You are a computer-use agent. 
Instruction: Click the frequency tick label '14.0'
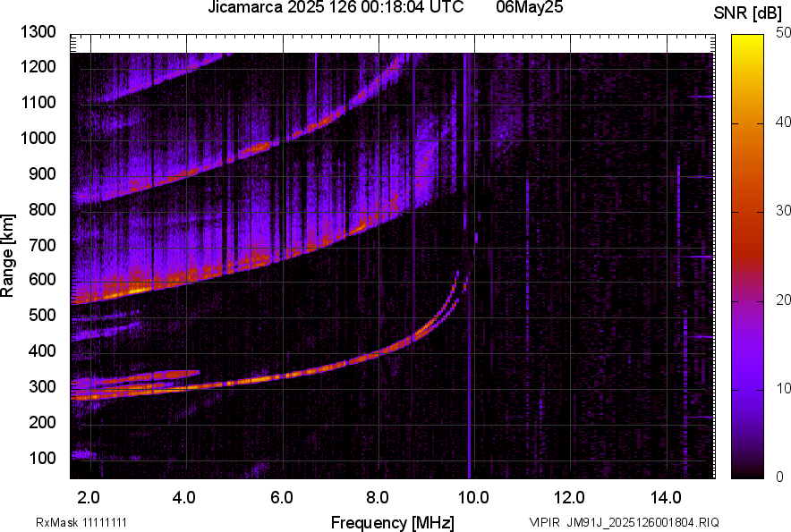(666, 498)
